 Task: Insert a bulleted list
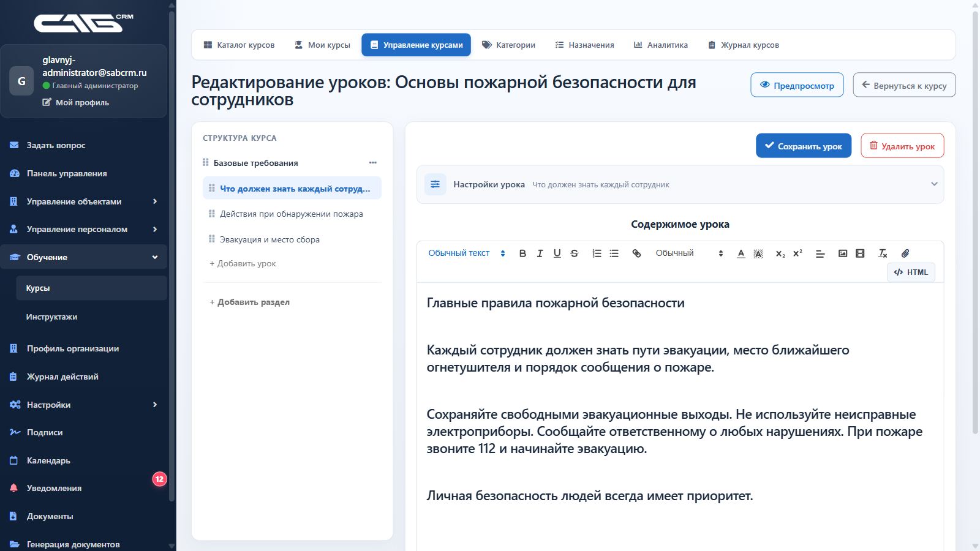pos(614,253)
